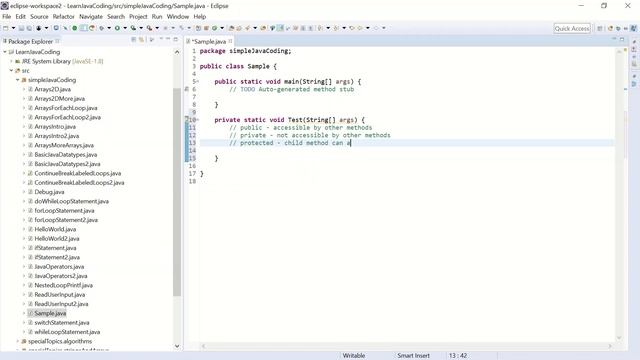The height and width of the screenshot is (360, 640).
Task: Click the External Tools toolbar icon
Action: click(x=149, y=28)
